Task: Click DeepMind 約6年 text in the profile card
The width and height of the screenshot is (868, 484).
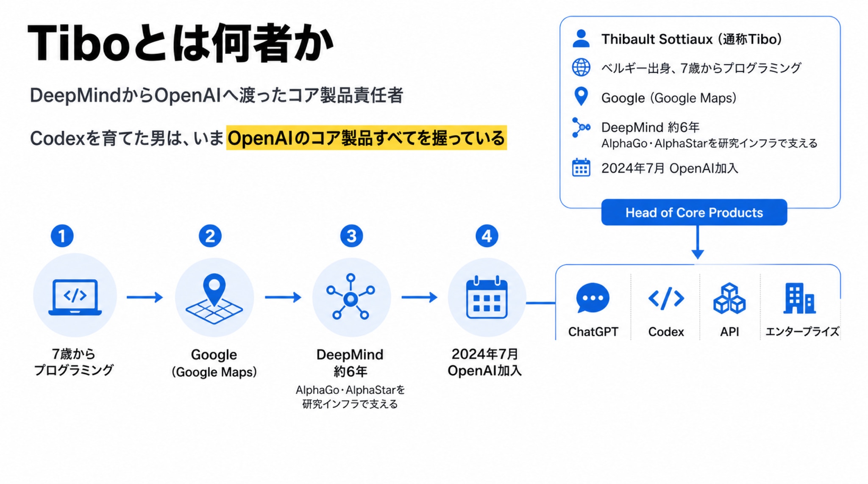Action: point(650,127)
